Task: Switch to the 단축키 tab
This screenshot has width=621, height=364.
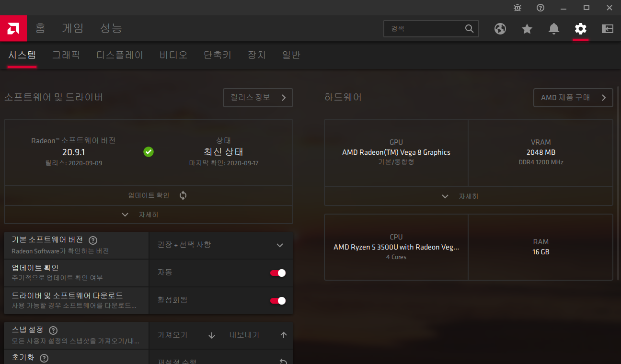Action: (218, 55)
